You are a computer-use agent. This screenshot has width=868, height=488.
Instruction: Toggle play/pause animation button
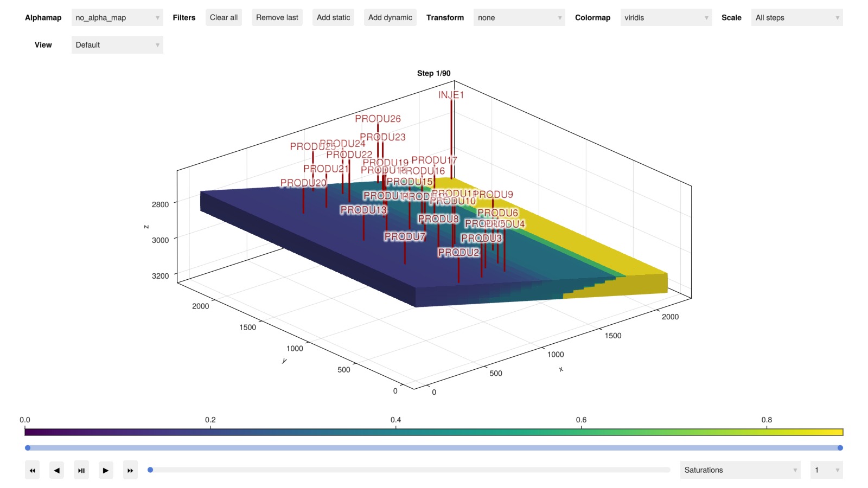81,470
